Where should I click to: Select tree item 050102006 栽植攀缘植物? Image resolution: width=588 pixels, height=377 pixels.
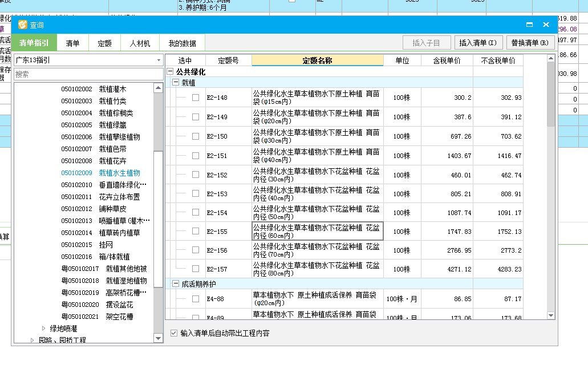click(100, 137)
